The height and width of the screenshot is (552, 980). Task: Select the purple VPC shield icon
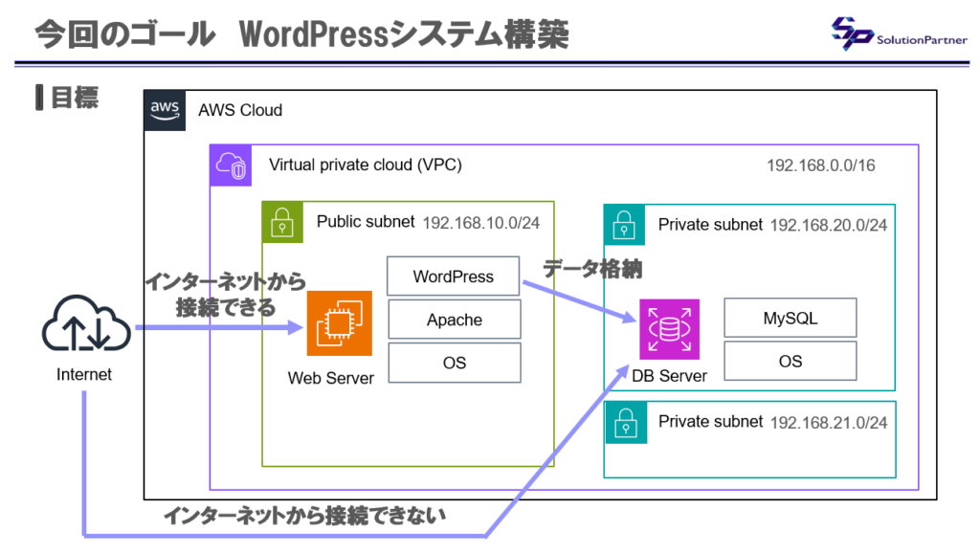point(230,165)
